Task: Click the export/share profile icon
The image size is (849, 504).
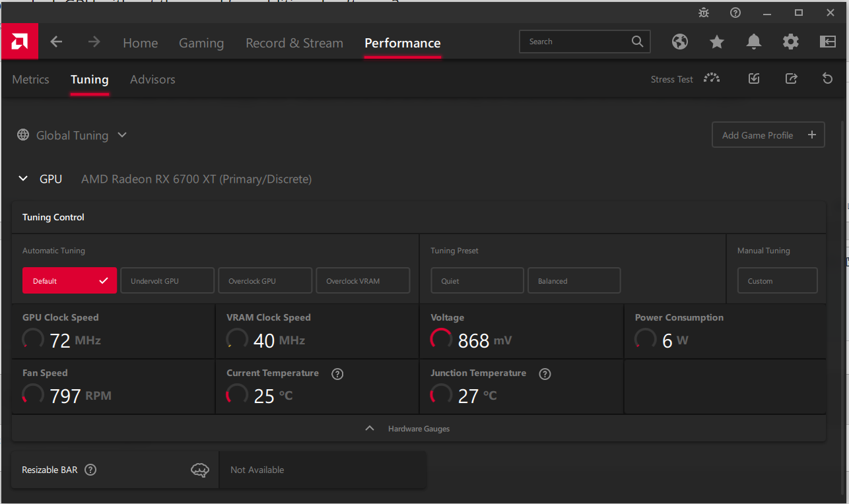Action: [791, 79]
